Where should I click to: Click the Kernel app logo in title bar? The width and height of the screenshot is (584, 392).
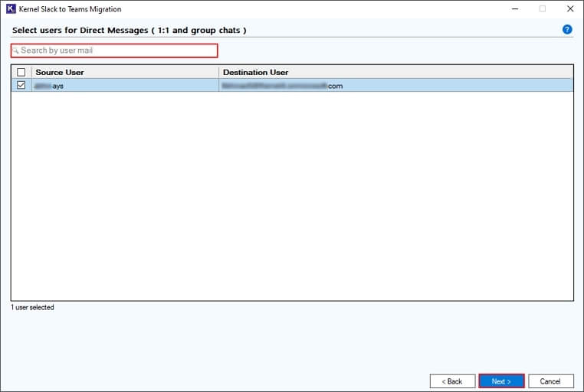coord(11,8)
